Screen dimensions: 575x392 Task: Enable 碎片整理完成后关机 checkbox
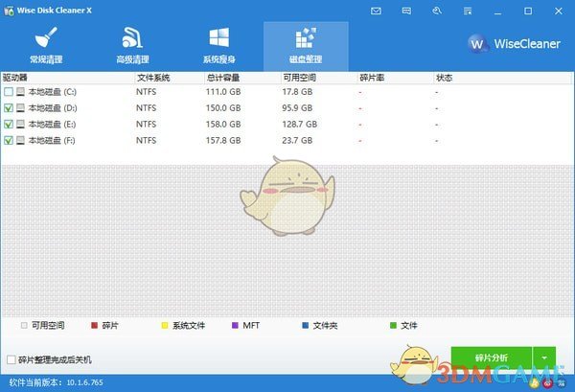(x=11, y=359)
